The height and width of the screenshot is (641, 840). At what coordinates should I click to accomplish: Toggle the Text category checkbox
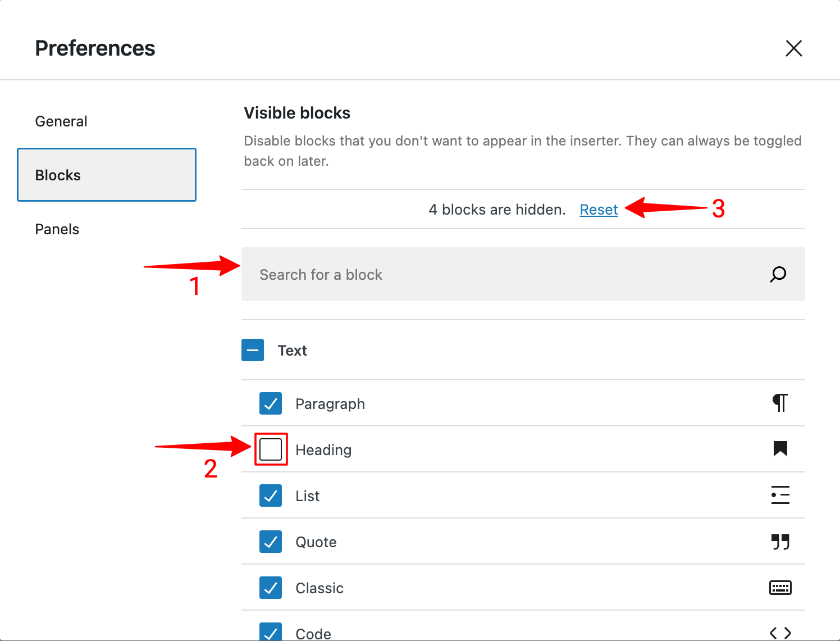[253, 350]
